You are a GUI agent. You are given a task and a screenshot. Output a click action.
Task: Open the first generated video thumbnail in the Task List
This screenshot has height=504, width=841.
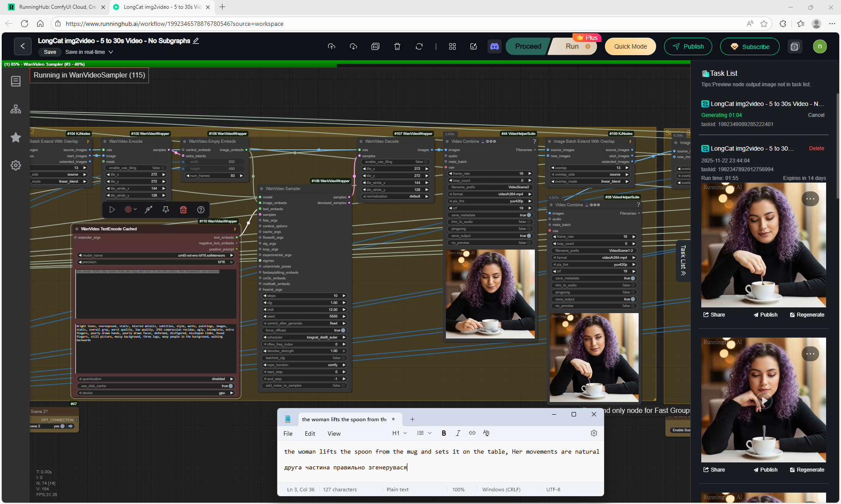(x=763, y=245)
